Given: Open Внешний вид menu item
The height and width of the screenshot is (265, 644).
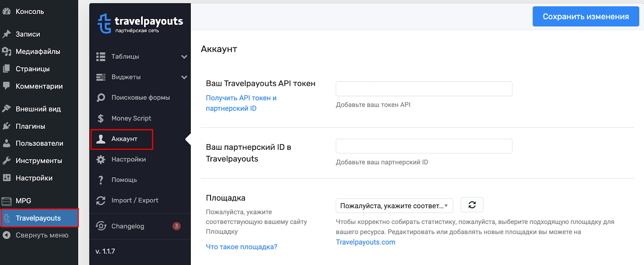Looking at the screenshot, I should [x=39, y=109].
